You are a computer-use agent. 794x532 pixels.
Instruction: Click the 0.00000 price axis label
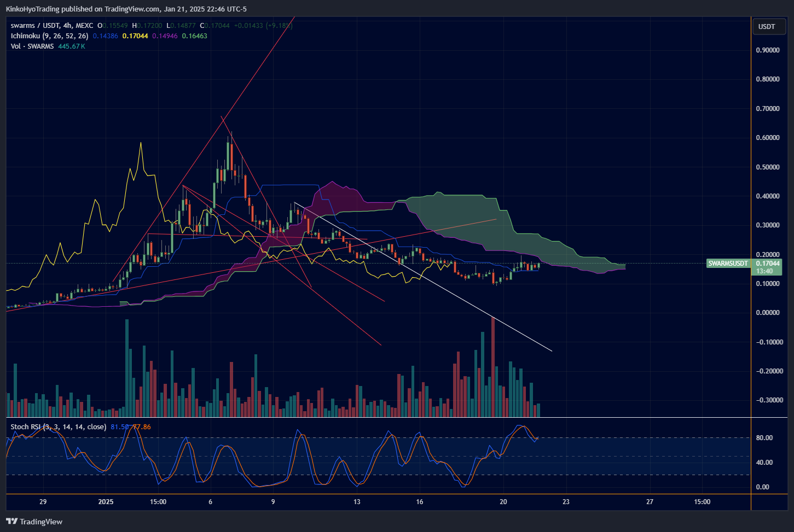point(768,313)
